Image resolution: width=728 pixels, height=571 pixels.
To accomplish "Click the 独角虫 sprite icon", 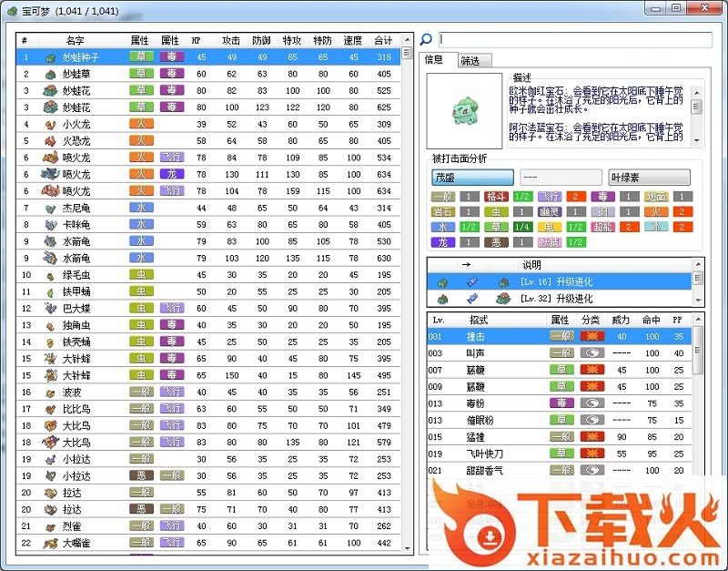I will coord(50,326).
